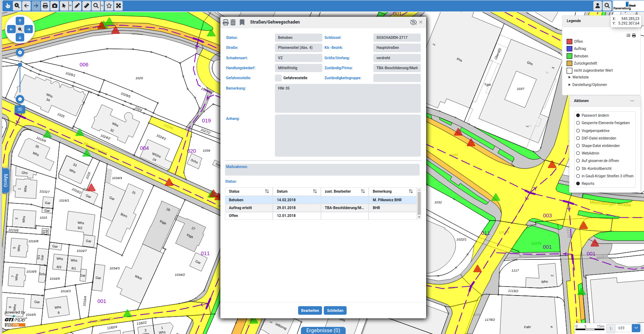The height and width of the screenshot is (334, 644).
Task: Open the map scale dropdown
Action: [x=636, y=328]
